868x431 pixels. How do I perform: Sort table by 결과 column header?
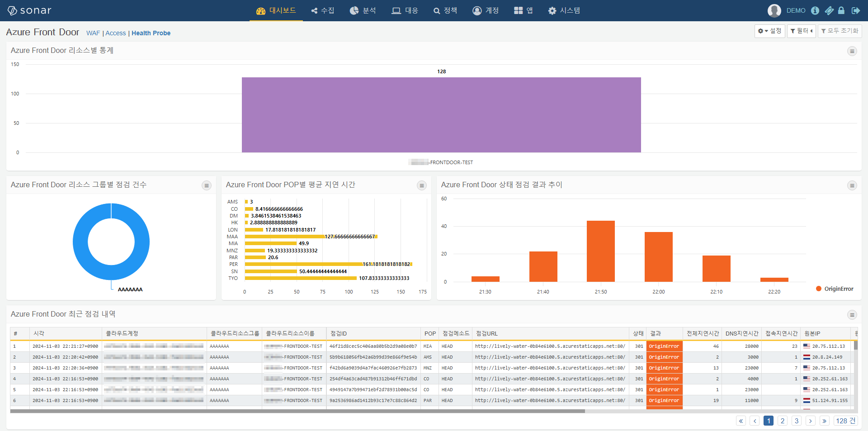[x=664, y=333]
